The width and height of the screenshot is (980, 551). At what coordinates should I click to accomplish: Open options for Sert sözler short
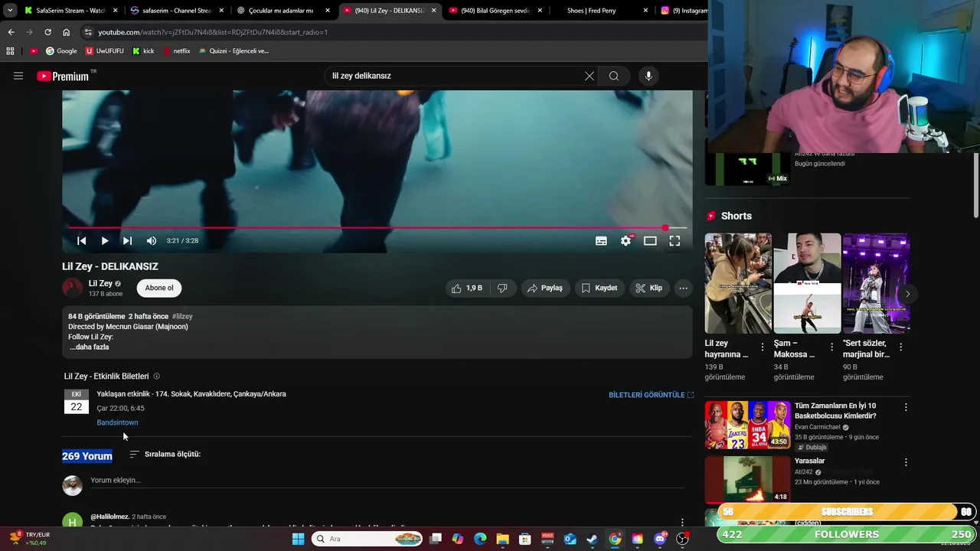900,347
